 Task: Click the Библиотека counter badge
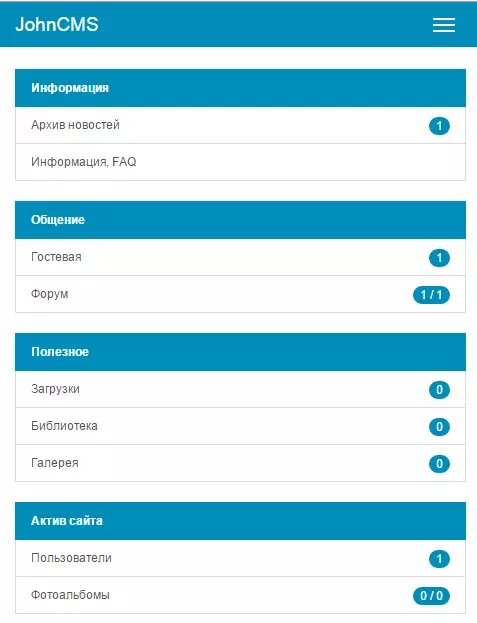click(439, 427)
